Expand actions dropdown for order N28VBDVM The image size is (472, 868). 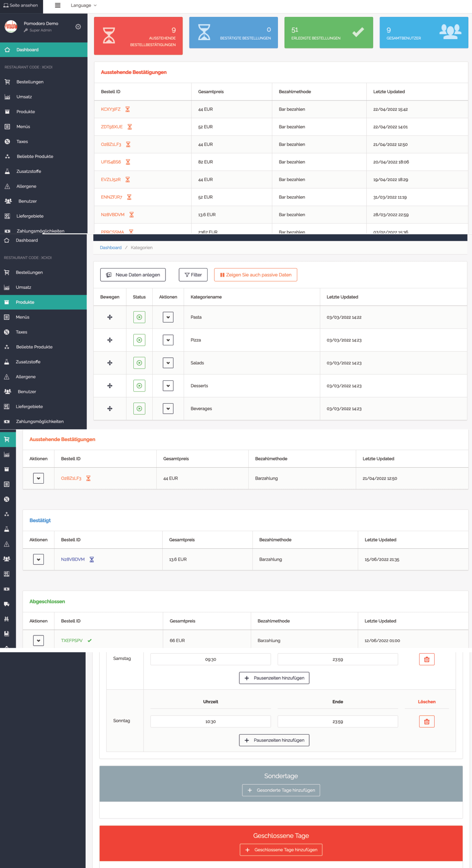(x=38, y=559)
